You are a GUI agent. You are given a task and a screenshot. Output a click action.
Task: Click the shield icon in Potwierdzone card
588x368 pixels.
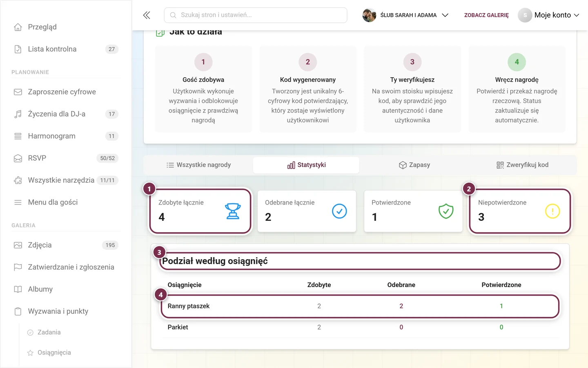(x=446, y=211)
